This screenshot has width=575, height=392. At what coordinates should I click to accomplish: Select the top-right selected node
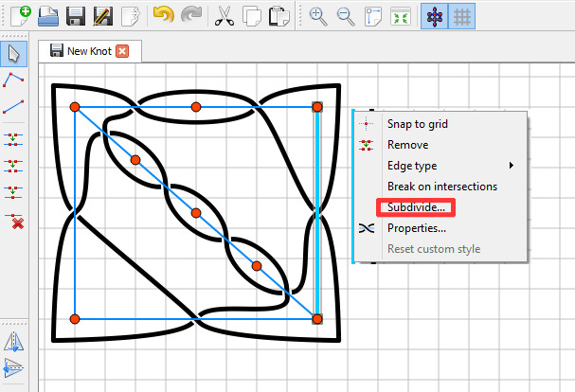click(317, 107)
